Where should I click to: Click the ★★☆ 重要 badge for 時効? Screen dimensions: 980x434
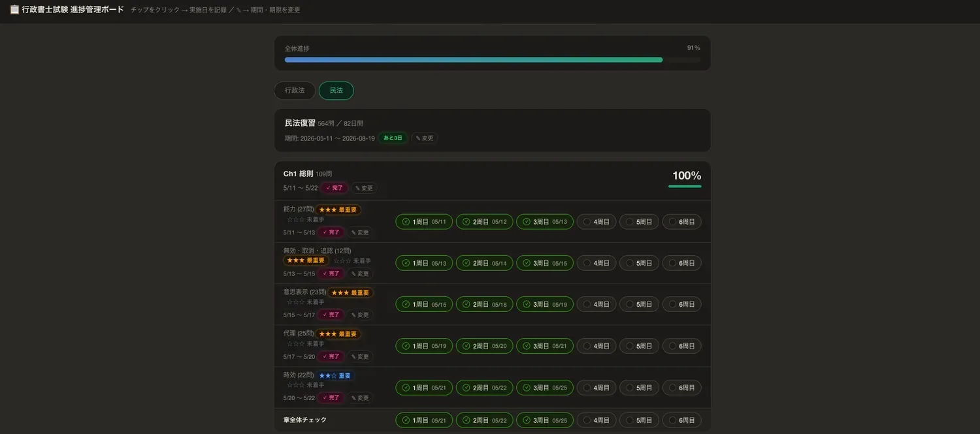336,375
